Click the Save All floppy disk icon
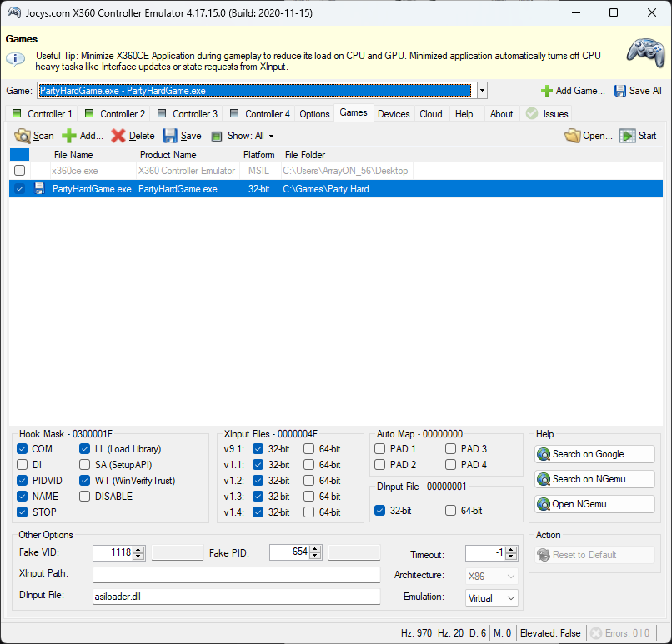The height and width of the screenshot is (644, 672). [620, 91]
